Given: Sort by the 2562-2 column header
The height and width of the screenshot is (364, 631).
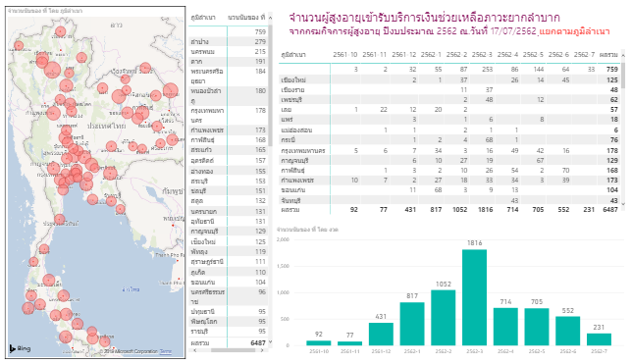Looking at the screenshot, I should click(456, 55).
